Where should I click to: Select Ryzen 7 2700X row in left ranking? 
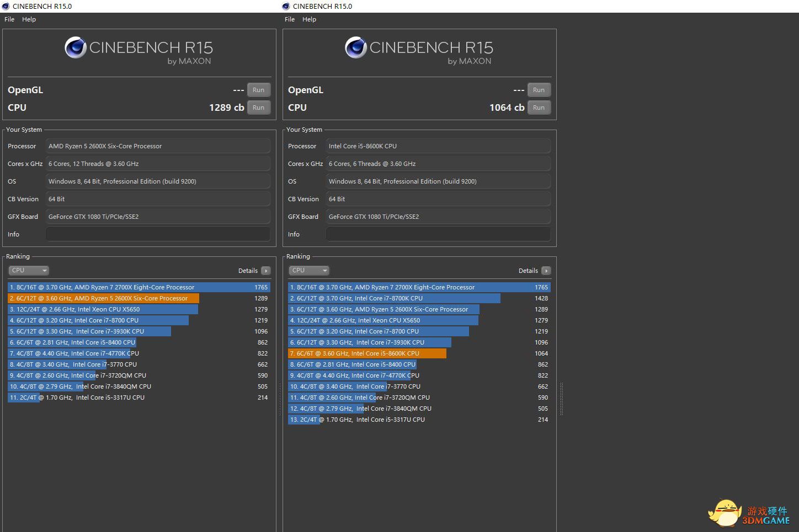pyautogui.click(x=139, y=287)
